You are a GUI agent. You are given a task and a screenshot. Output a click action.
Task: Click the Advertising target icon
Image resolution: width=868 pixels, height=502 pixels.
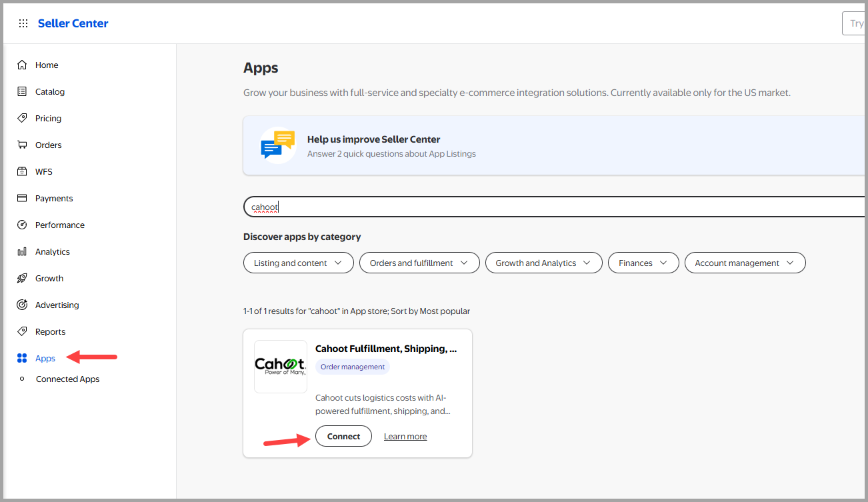[x=22, y=305]
